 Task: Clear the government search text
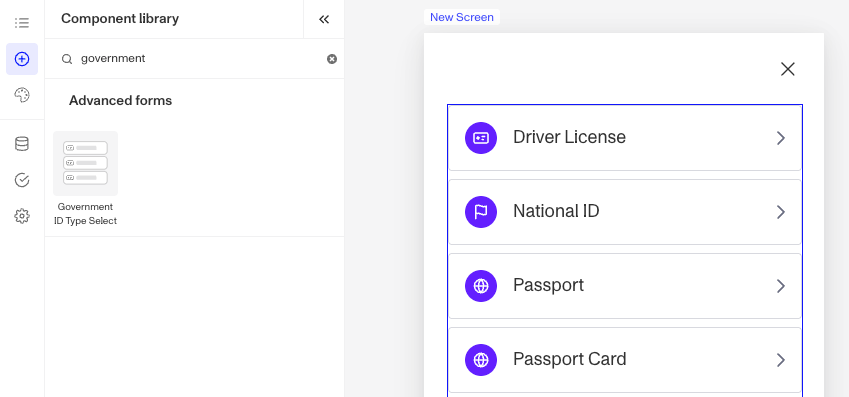332,59
